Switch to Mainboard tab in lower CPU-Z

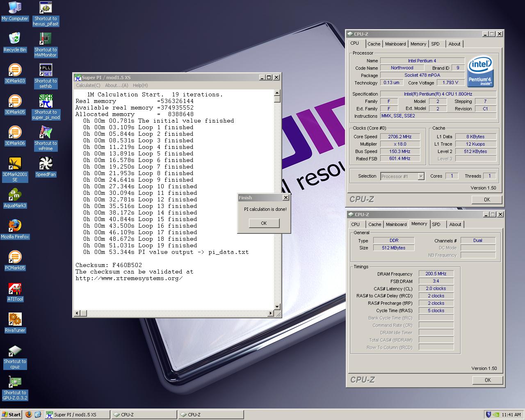point(396,224)
